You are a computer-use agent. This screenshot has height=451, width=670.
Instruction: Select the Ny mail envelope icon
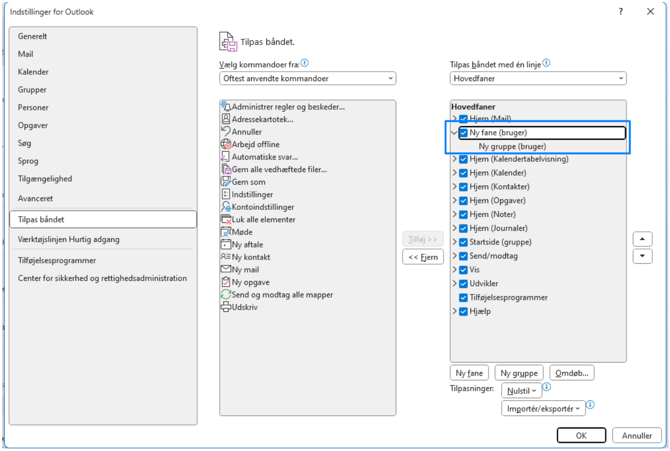tap(226, 270)
